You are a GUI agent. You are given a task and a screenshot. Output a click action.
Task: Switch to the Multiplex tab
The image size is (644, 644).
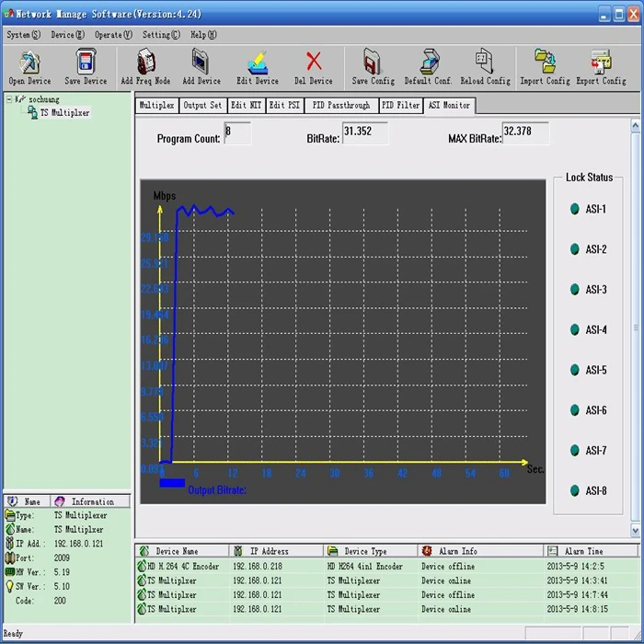[157, 106]
